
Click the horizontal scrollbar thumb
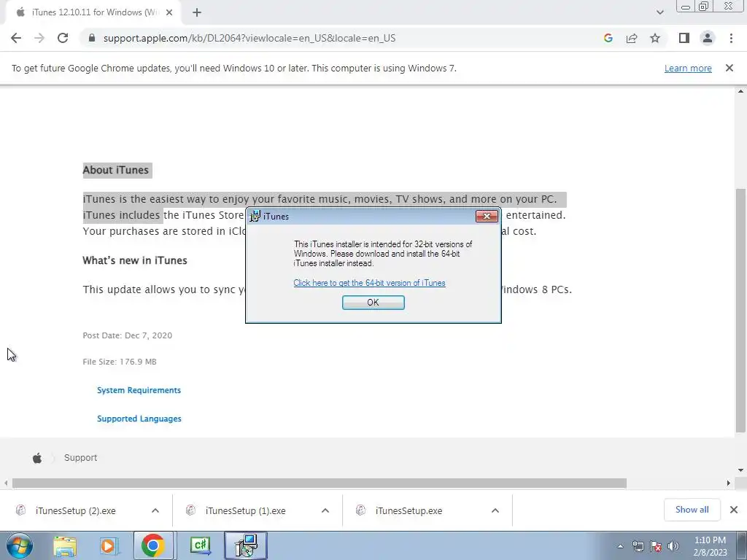pyautogui.click(x=320, y=483)
